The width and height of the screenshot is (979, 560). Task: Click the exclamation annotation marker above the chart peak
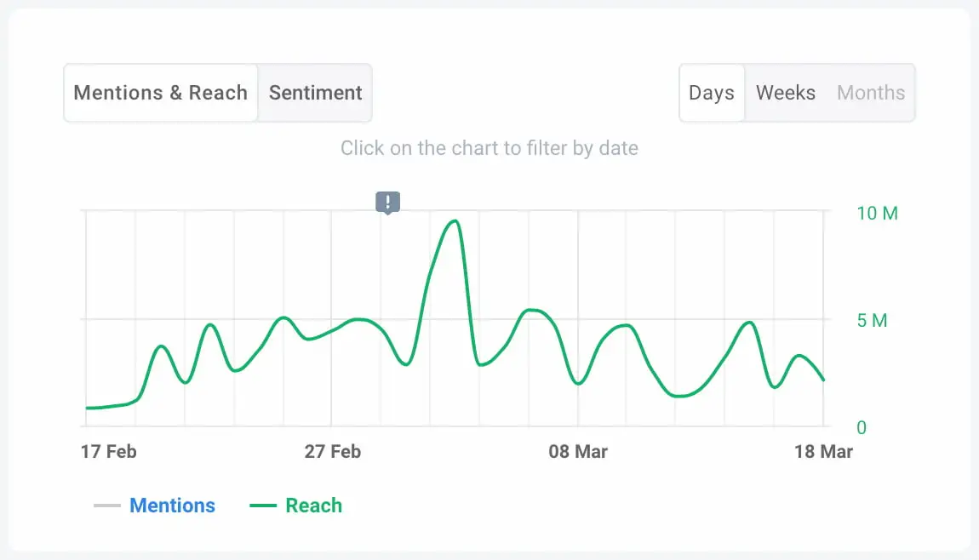pos(387,202)
